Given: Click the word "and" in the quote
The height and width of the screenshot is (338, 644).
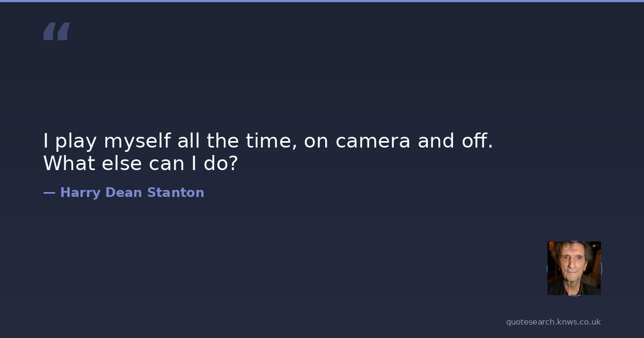Looking at the screenshot, I should (435, 141).
